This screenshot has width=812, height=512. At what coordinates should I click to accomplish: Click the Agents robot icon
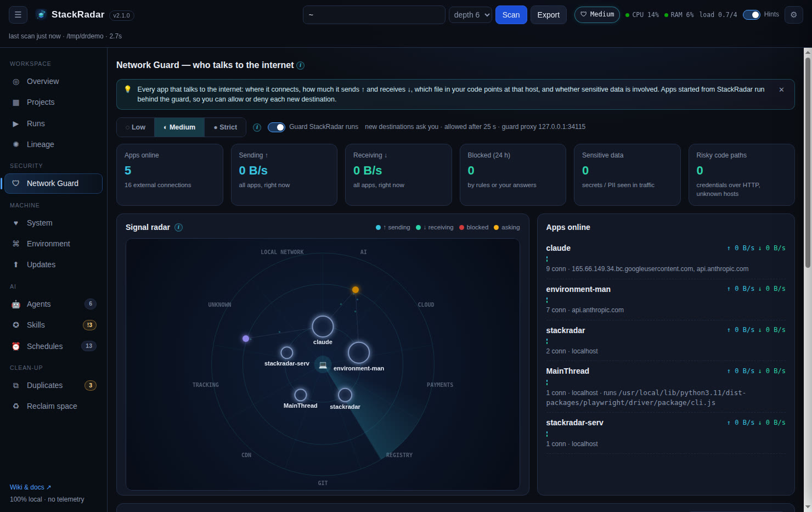coord(16,304)
